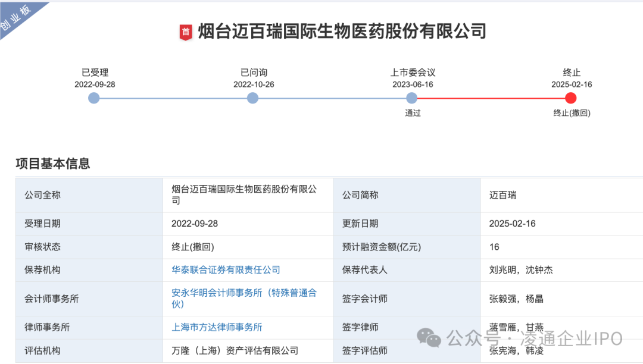This screenshot has height=364, width=643.
Task: Click the 刘兆明，沈钟杰 value cell
Action: [562, 270]
